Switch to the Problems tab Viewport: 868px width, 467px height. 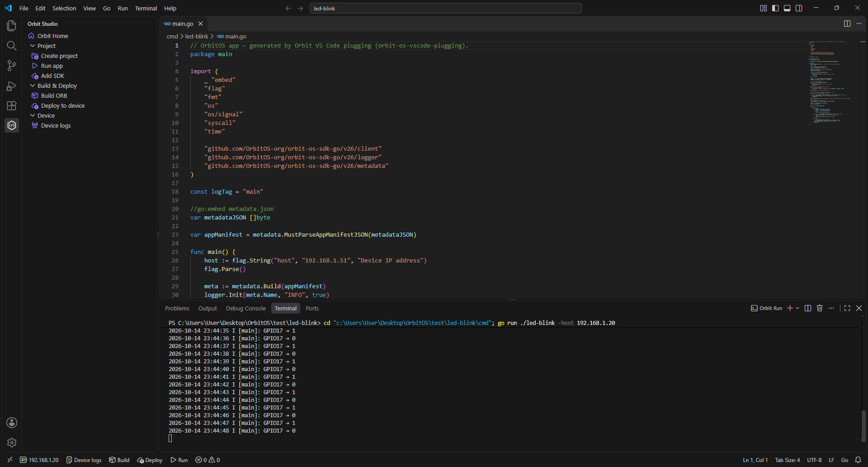(177, 308)
